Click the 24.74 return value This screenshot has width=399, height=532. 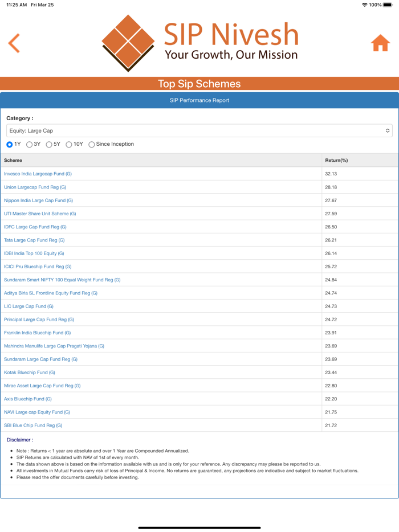click(331, 293)
